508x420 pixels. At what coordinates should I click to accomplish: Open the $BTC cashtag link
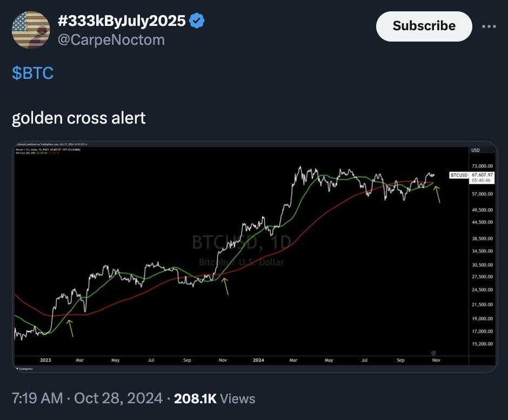point(33,73)
